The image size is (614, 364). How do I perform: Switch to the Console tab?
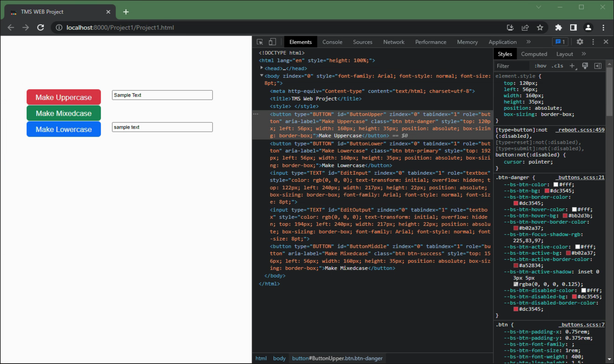tap(332, 42)
